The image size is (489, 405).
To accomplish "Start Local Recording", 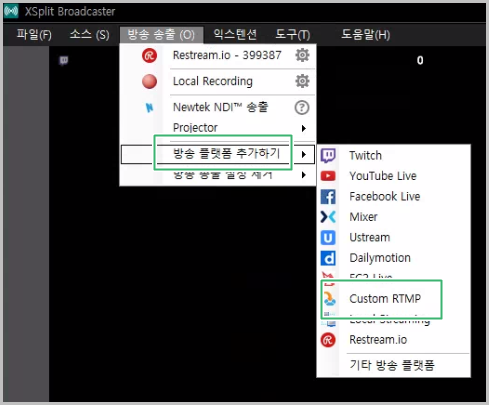I will pyautogui.click(x=213, y=81).
